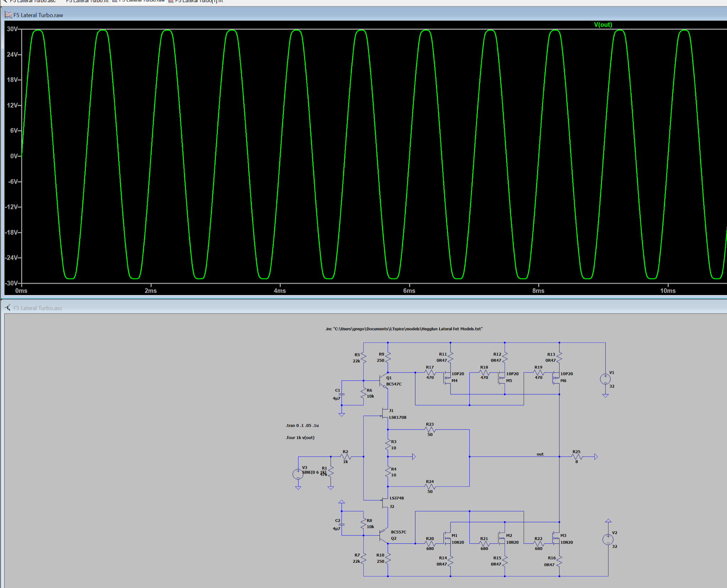The image size is (727, 588).
Task: Click the R7 22k resistor symbol
Action: tap(363, 559)
